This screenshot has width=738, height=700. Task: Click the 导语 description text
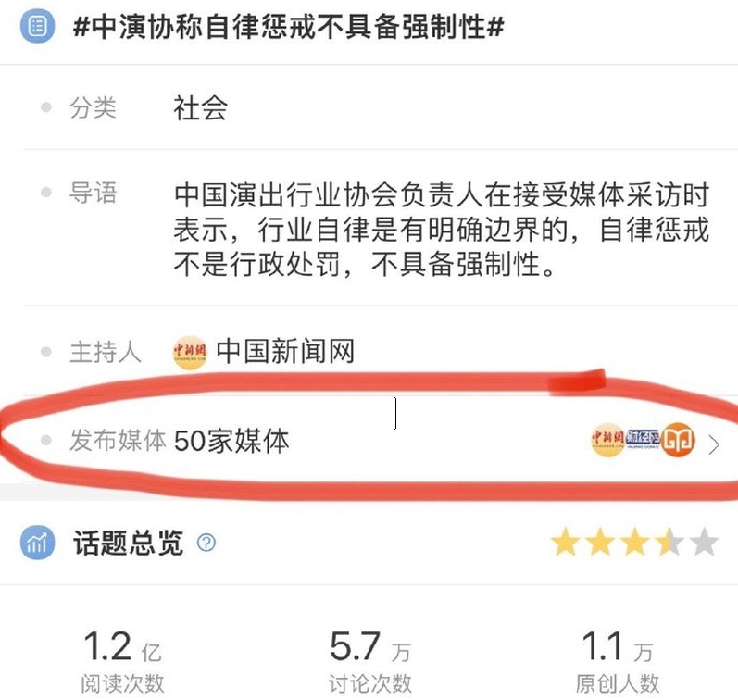(441, 230)
